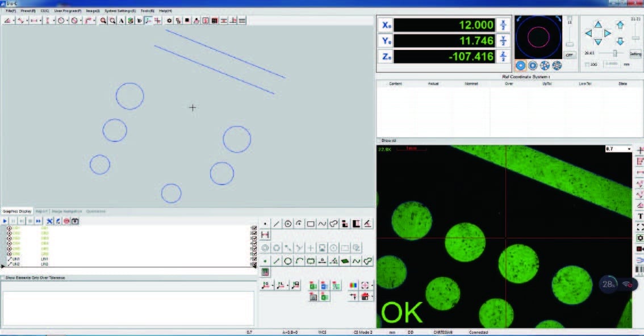Select the rectangle measure tool in top palette row

pos(311,224)
